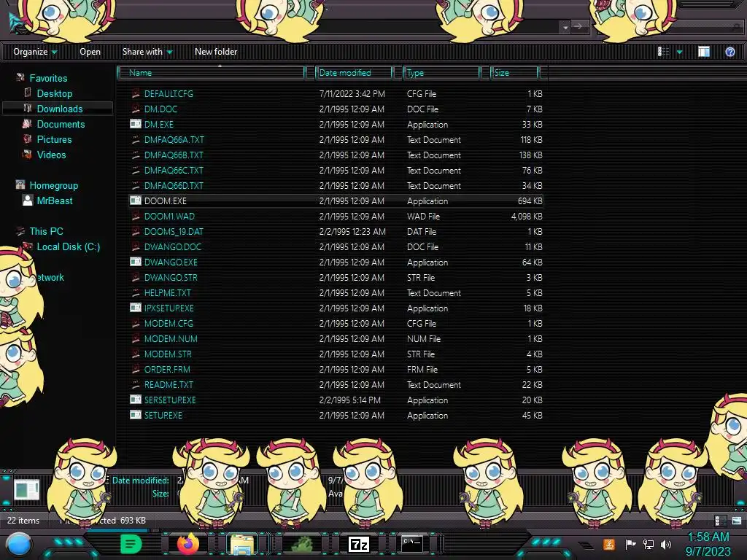The height and width of the screenshot is (560, 747).
Task: Click the address bar go arrow
Action: click(578, 27)
